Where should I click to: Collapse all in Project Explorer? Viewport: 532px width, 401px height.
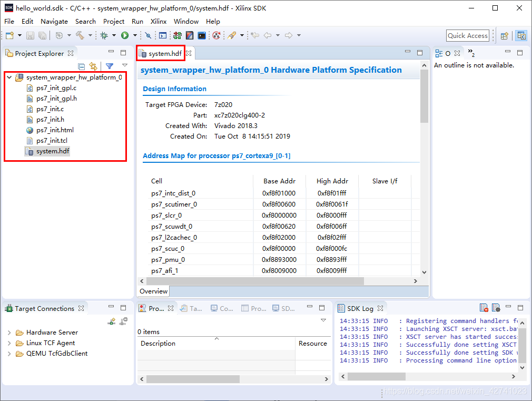(x=82, y=66)
